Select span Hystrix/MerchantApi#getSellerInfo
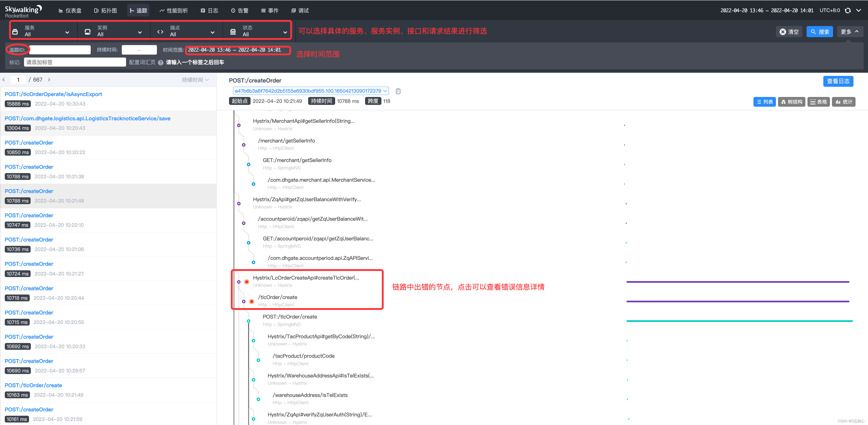Viewport: 868px width, 425px height. tap(304, 121)
